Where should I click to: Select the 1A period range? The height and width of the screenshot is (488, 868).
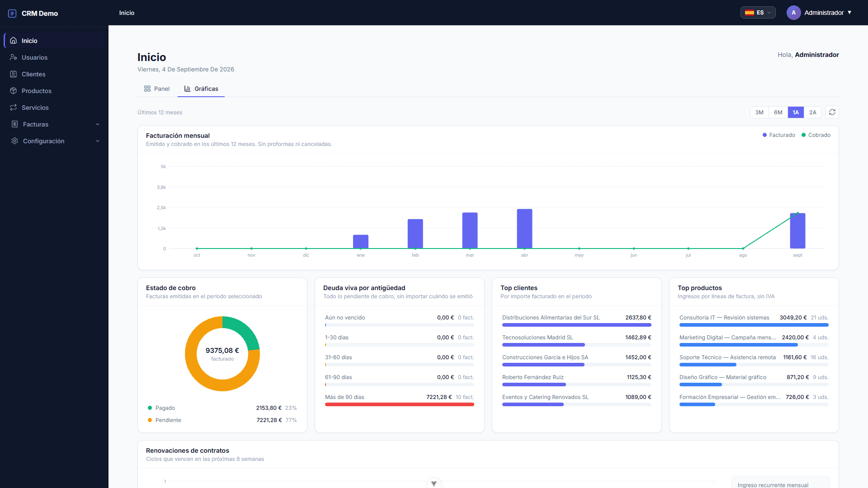point(796,113)
